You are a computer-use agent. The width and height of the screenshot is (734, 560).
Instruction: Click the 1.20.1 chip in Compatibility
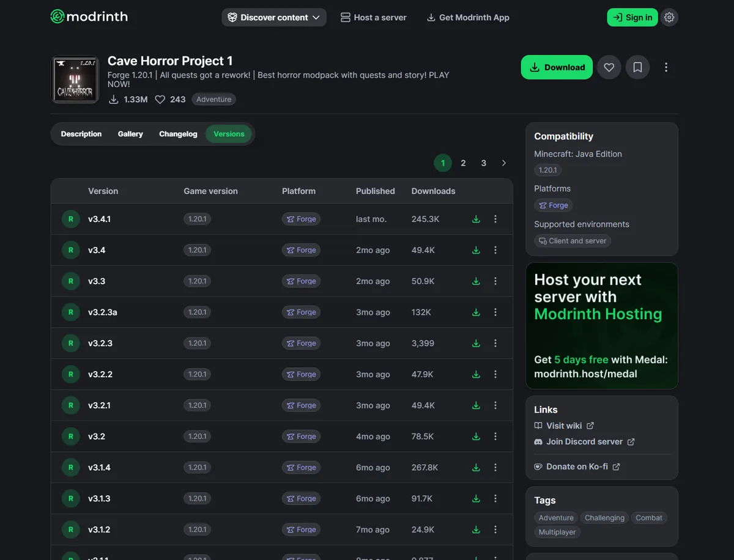pos(548,170)
